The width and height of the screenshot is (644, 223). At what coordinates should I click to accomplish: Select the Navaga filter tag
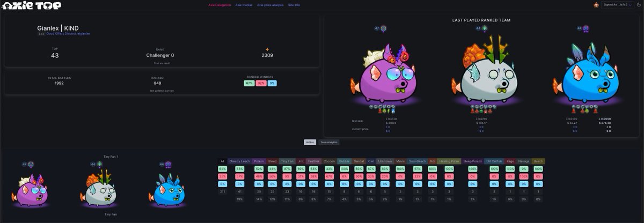coord(524,161)
